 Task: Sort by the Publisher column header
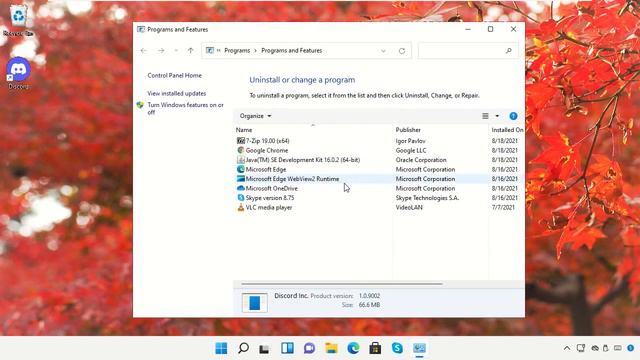coord(408,130)
